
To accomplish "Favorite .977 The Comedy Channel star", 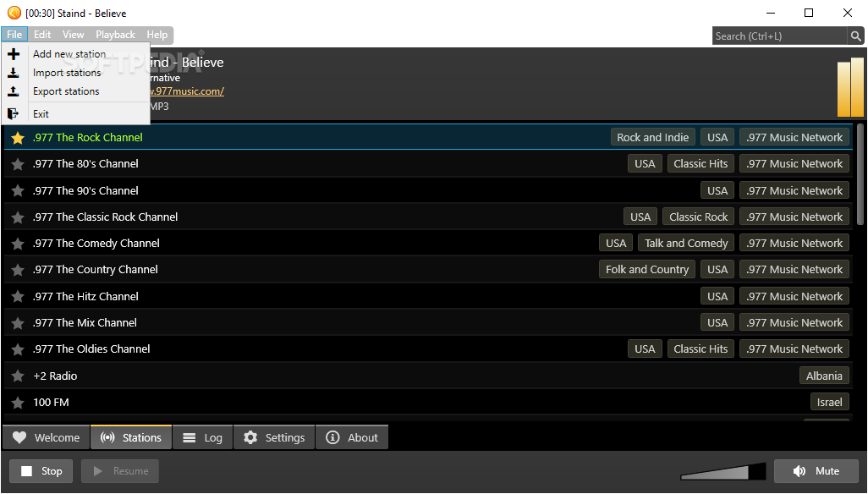I will point(18,244).
